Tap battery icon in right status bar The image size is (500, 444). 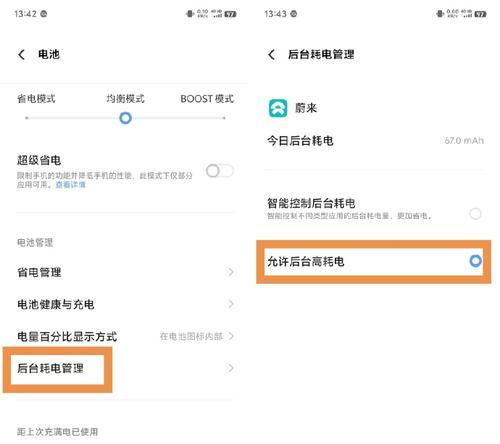[480, 14]
